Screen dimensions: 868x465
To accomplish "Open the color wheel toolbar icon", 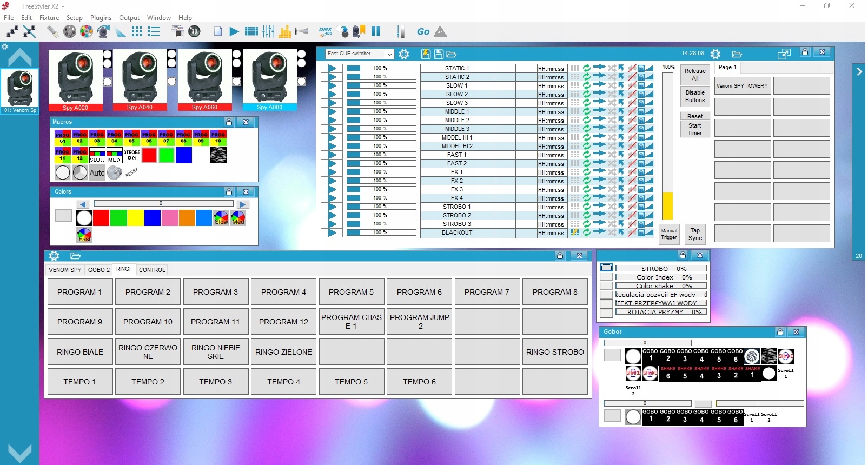I will [87, 31].
